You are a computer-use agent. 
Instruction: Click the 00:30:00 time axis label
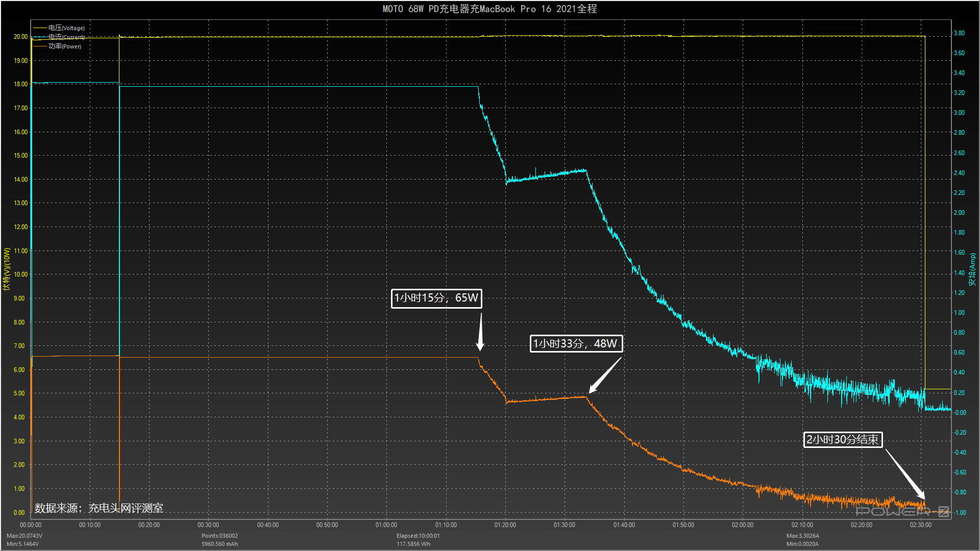point(208,525)
